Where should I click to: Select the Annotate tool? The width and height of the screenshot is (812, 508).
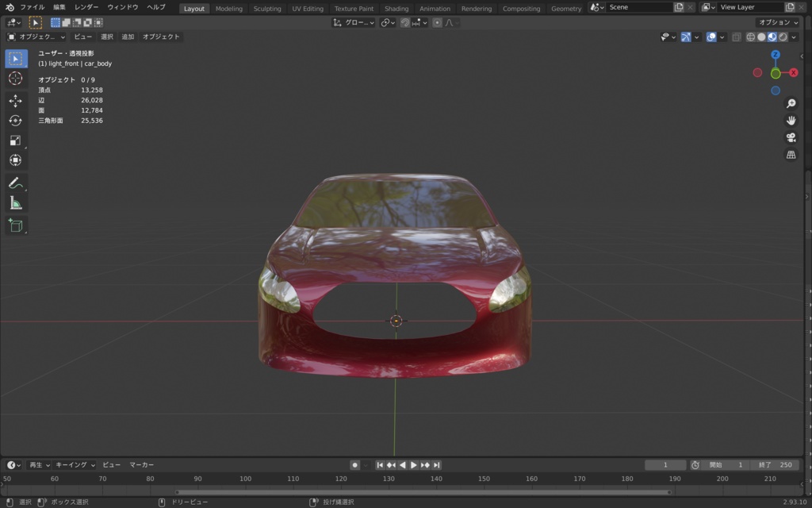click(x=16, y=183)
